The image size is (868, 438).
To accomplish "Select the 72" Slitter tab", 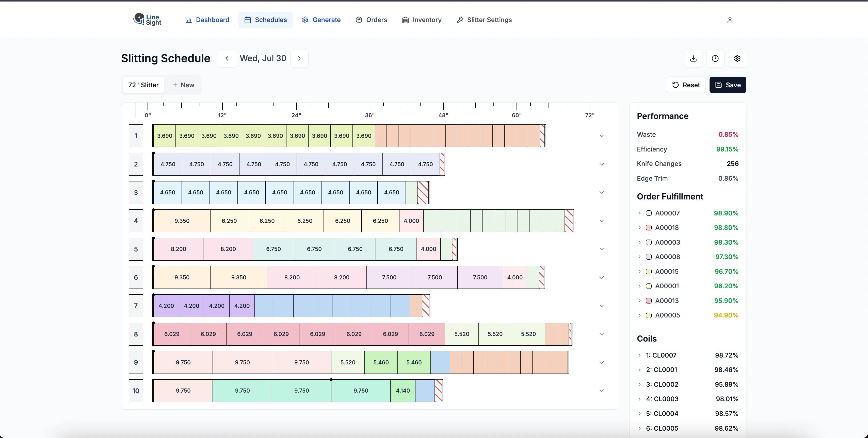I will [x=143, y=85].
